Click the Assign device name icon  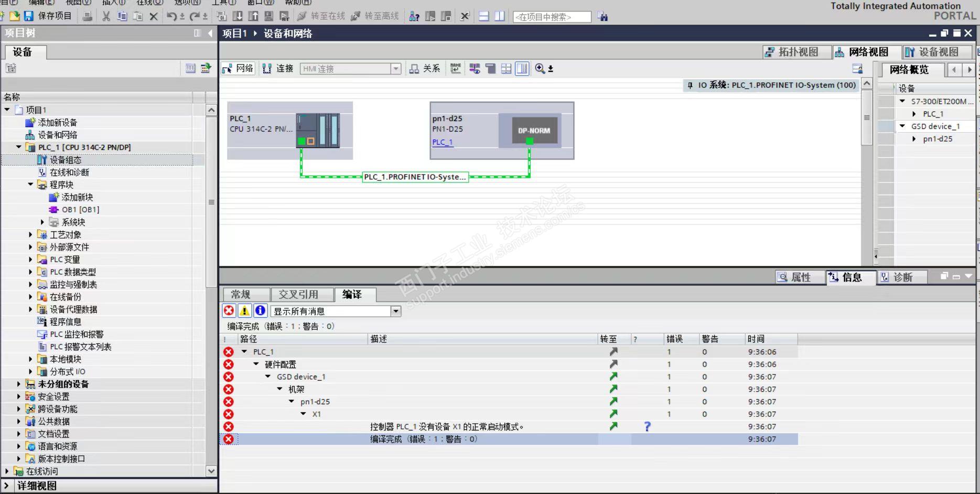(x=456, y=69)
